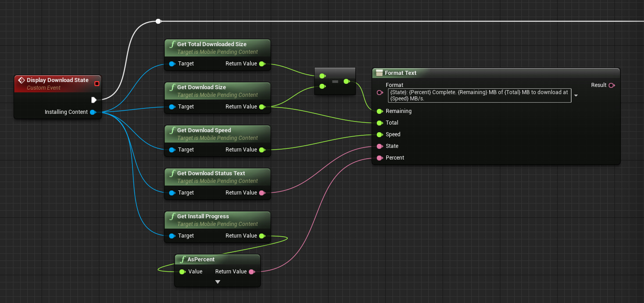Click the Remaining input pin on Format Text
Screen dimensions: 644x303
(380, 111)
